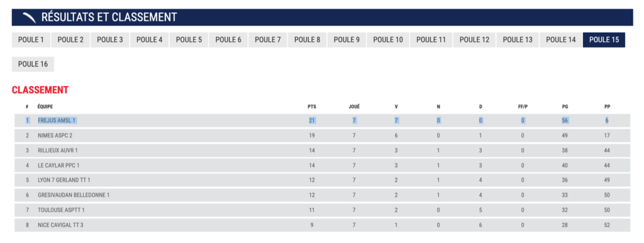The width and height of the screenshot is (644, 243).
Task: Show standings for Poule 8
Action: (307, 40)
